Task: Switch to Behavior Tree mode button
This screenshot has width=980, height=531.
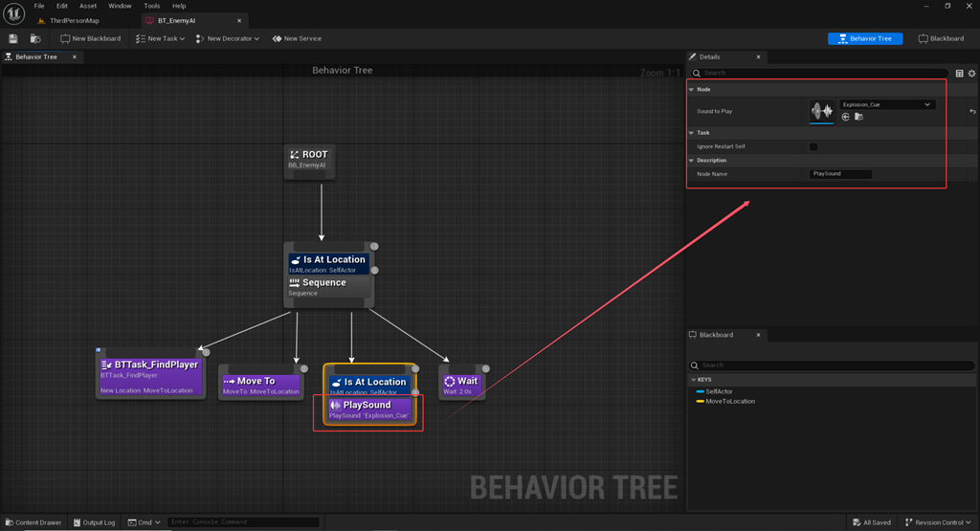Action: [x=865, y=38]
